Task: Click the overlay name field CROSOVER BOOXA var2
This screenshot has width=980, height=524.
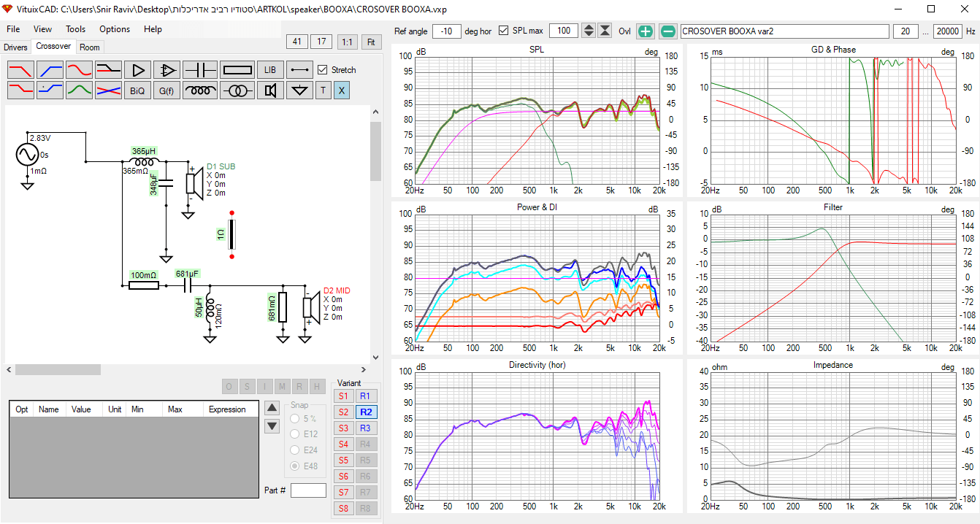Action: pos(784,31)
